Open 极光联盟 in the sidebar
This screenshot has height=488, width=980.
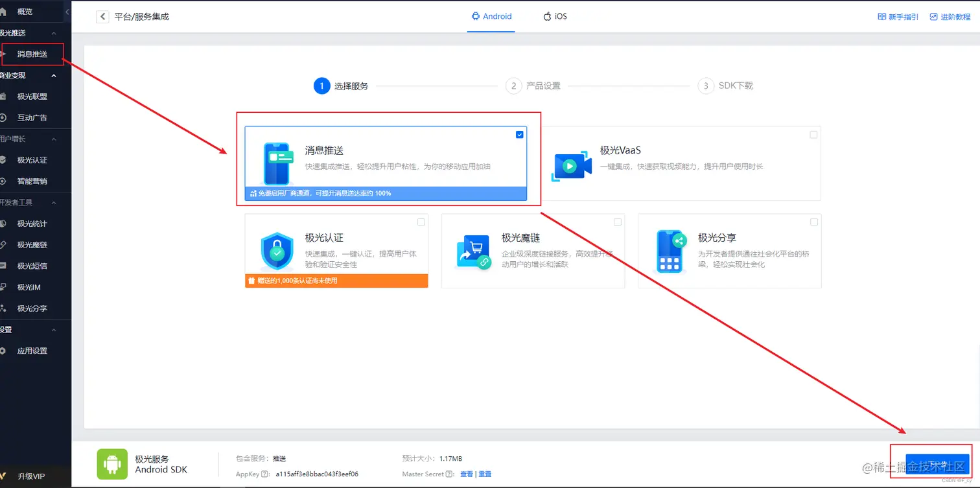tap(32, 97)
